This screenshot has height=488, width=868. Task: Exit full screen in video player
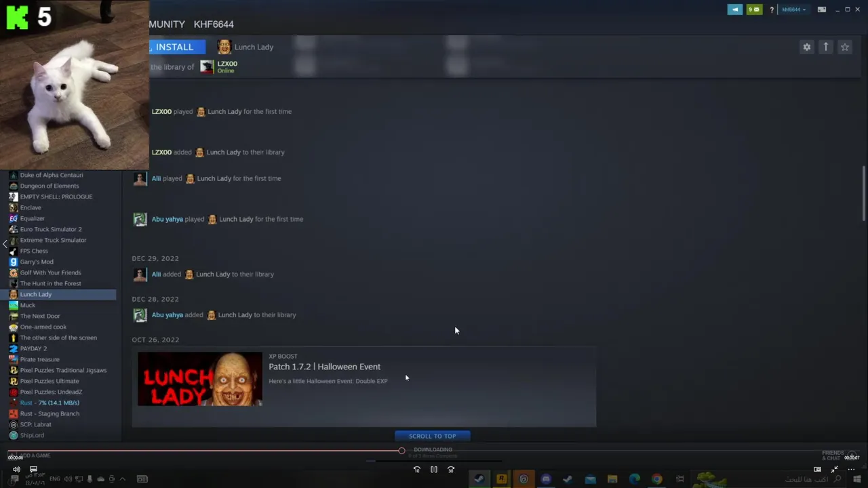[x=834, y=469]
